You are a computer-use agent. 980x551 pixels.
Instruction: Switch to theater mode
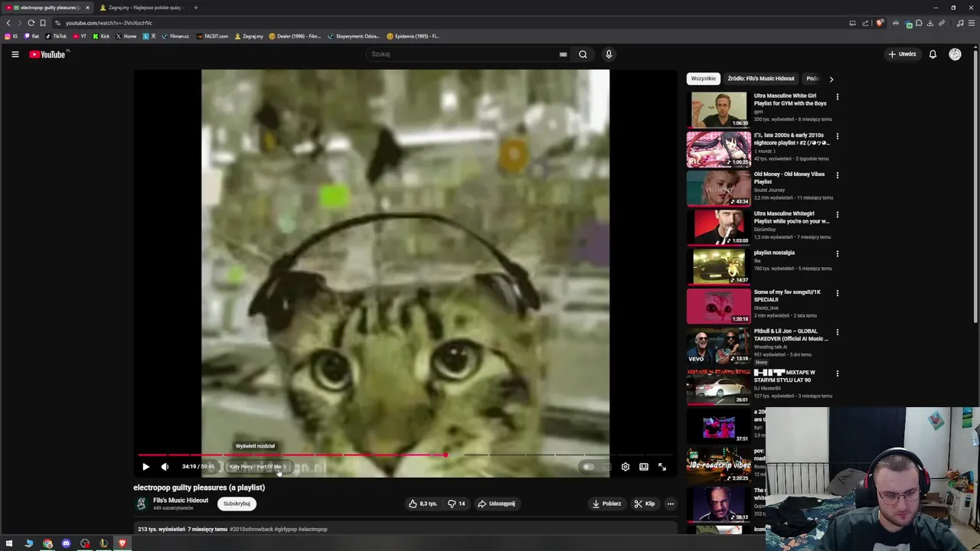644,467
